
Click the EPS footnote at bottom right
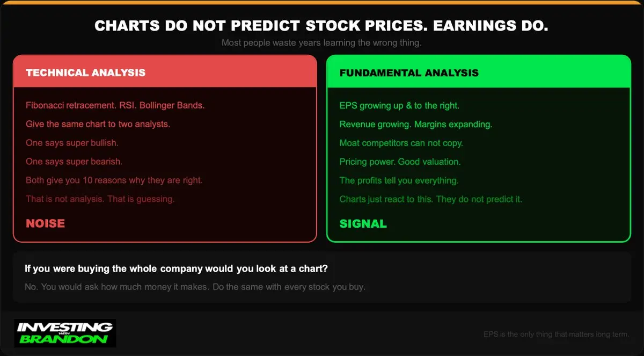coord(557,335)
